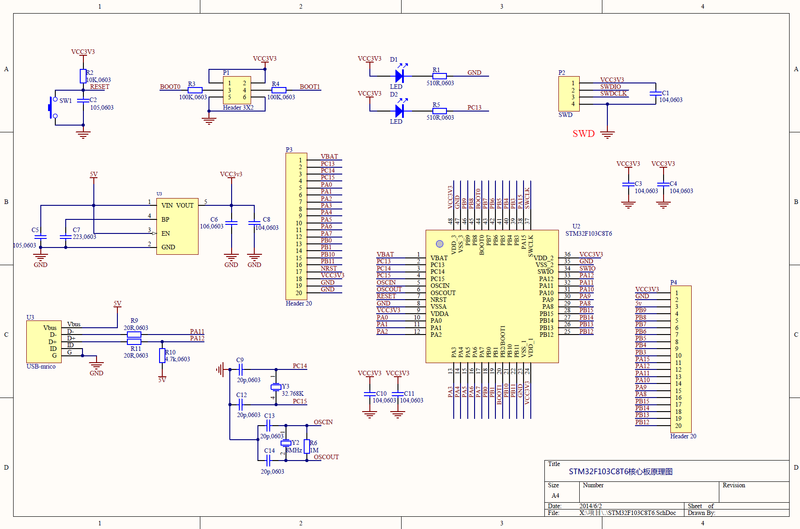Click the PA12 net label on the USB D+ line
Image resolution: width=800 pixels, height=529 pixels.
click(x=197, y=338)
